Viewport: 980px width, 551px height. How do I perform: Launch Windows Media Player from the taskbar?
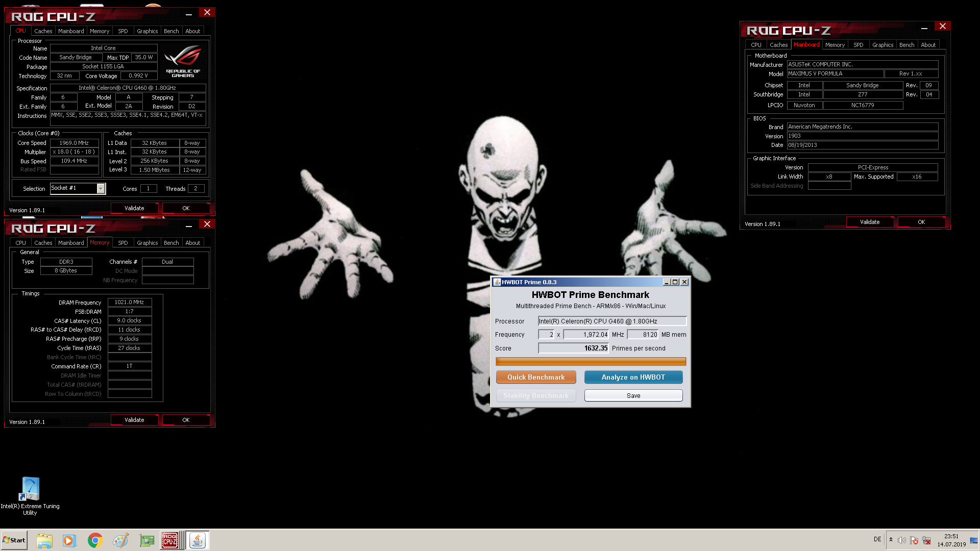(69, 540)
